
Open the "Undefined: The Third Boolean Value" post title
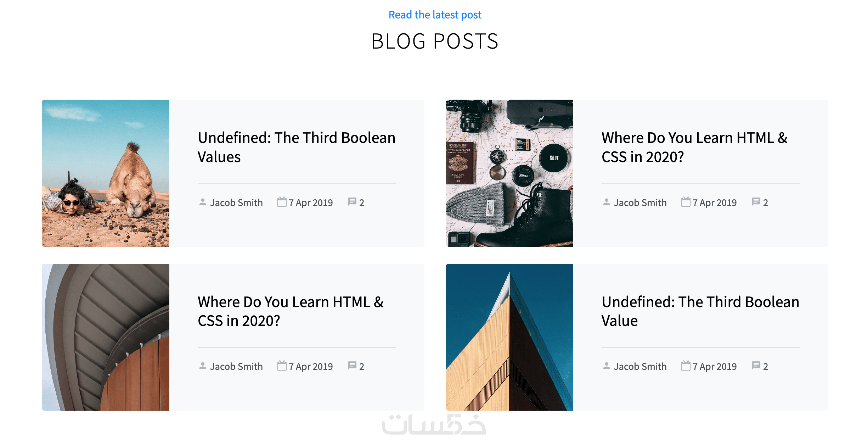point(700,311)
